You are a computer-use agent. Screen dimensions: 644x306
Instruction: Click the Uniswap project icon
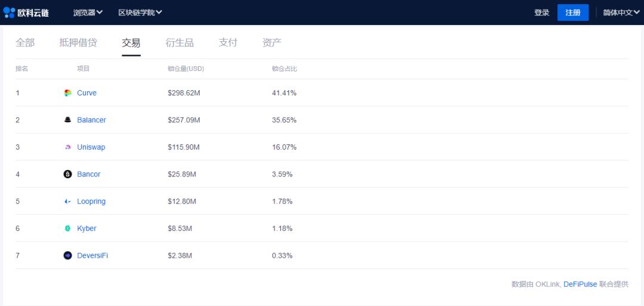pos(68,147)
